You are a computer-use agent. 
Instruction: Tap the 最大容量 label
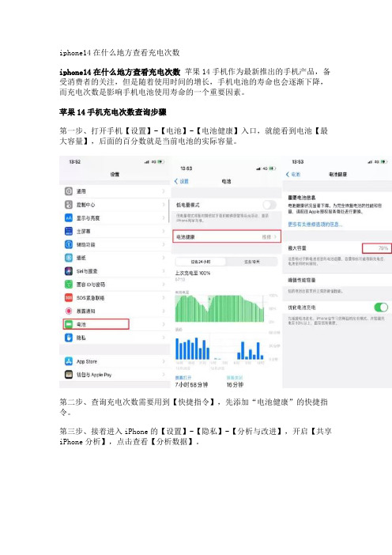[297, 248]
